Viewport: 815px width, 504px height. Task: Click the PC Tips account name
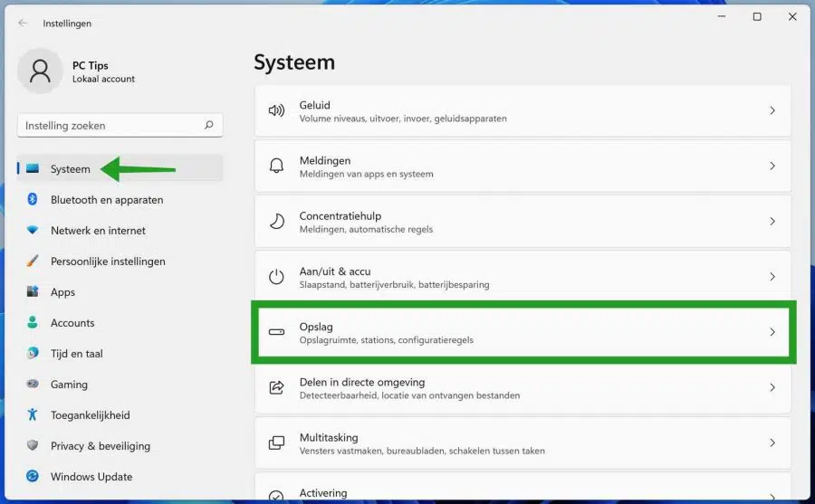[91, 65]
